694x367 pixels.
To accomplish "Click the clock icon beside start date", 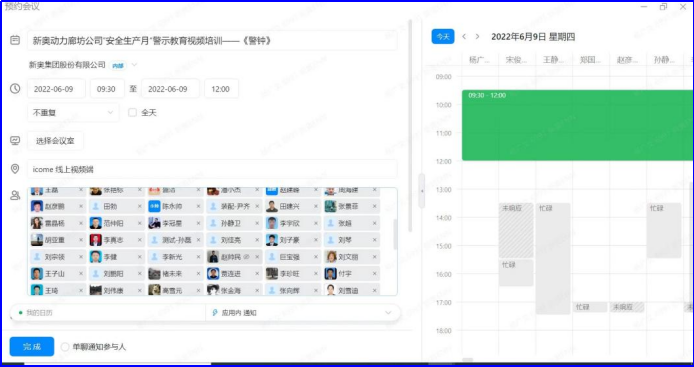I will 15,89.
